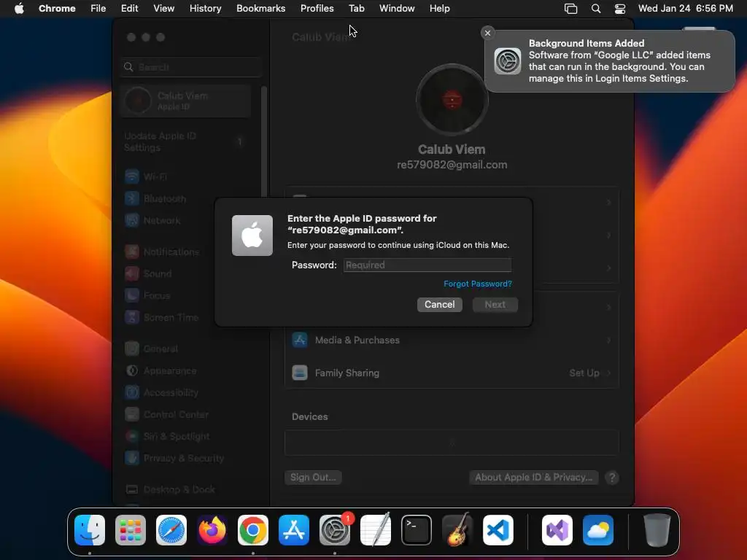Click the help question mark button

click(612, 478)
